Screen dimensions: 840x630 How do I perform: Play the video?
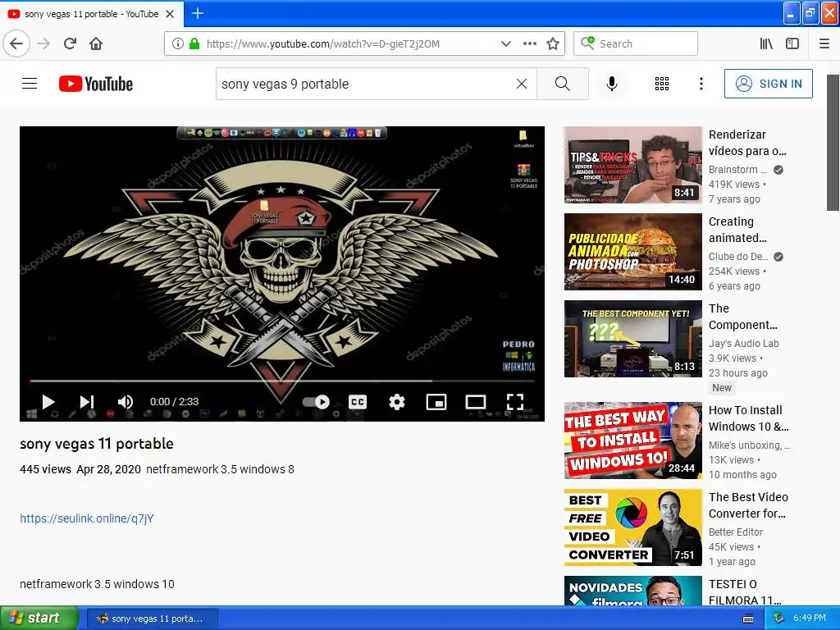(x=48, y=402)
